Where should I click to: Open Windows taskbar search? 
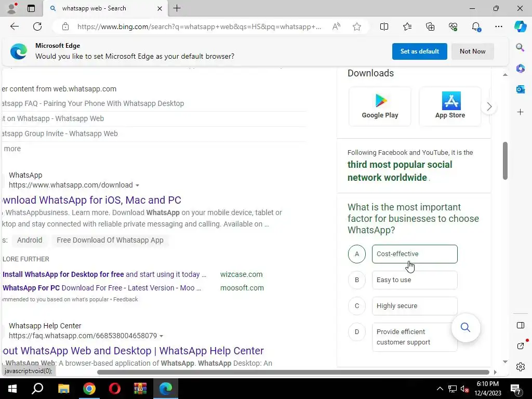coord(37,389)
